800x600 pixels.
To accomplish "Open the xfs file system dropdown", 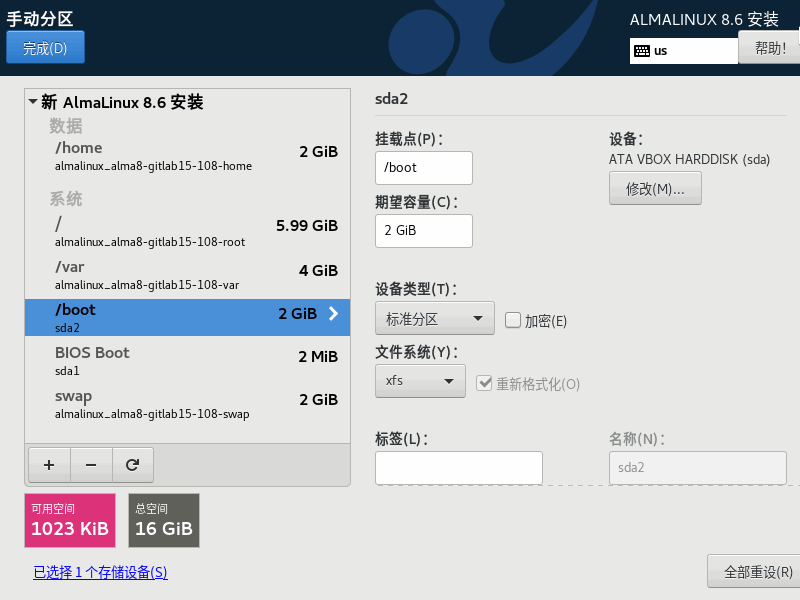I will click(420, 381).
